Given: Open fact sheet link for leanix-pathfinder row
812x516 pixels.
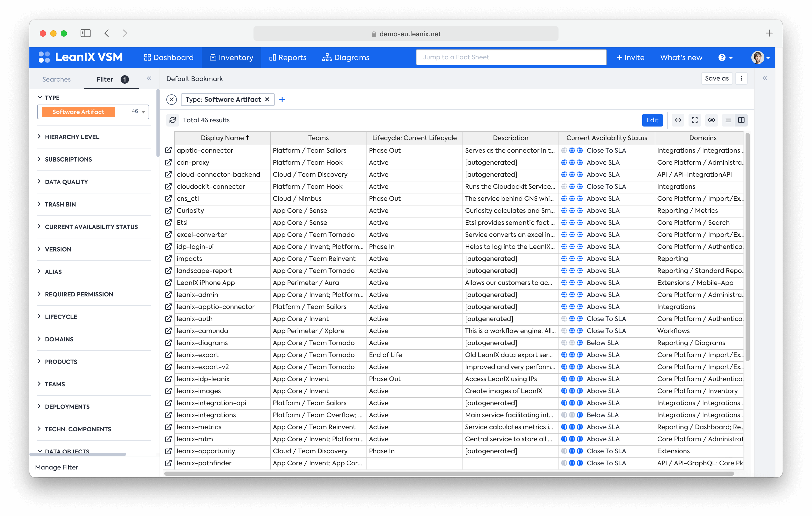Looking at the screenshot, I should tap(168, 463).
